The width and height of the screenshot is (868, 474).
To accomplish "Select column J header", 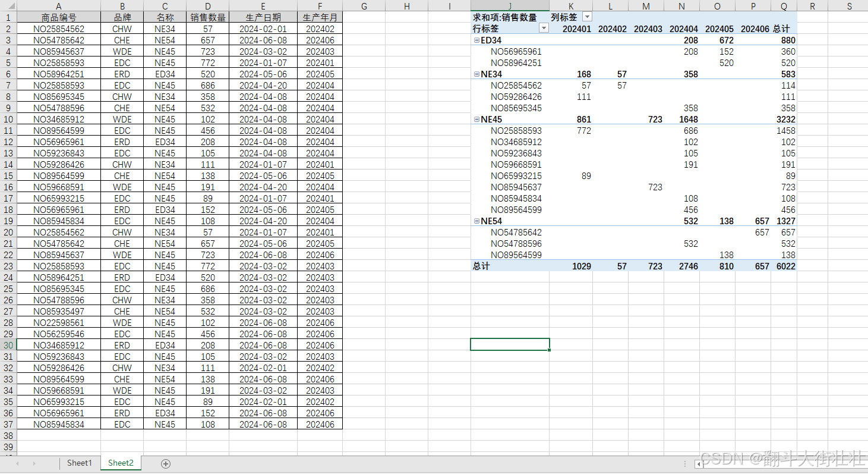I will point(510,6).
